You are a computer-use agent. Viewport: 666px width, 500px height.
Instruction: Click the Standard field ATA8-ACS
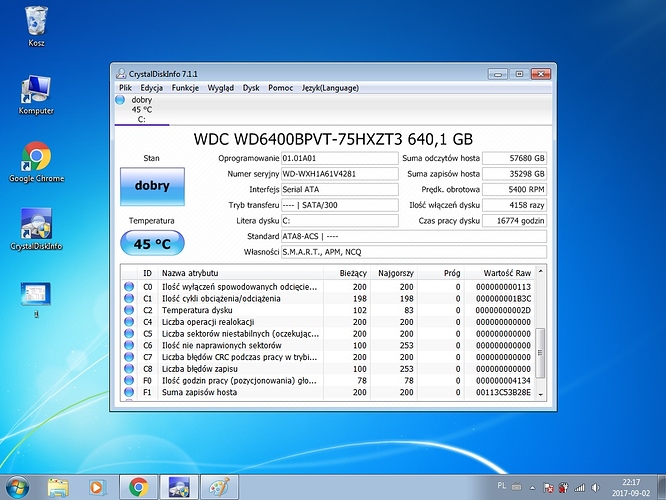click(x=414, y=236)
